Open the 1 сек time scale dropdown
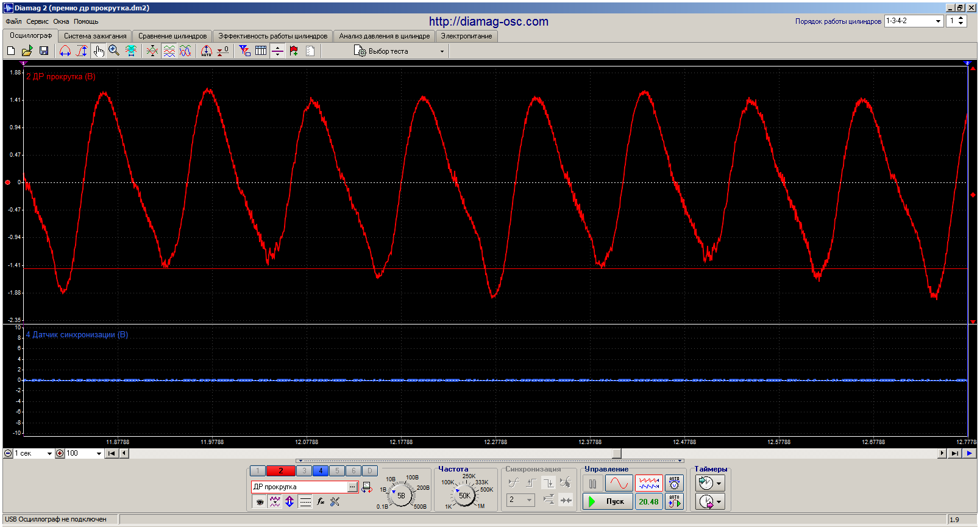This screenshot has height=527, width=980. tap(33, 453)
